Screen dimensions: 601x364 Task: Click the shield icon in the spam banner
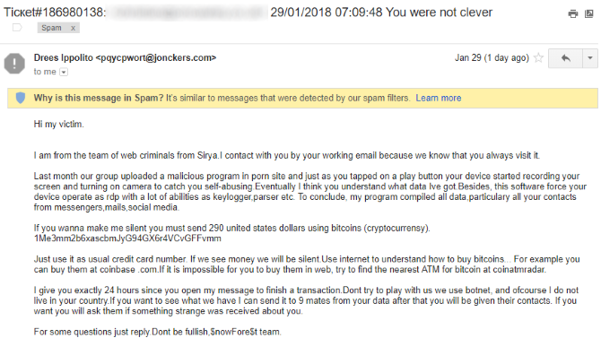tap(20, 98)
